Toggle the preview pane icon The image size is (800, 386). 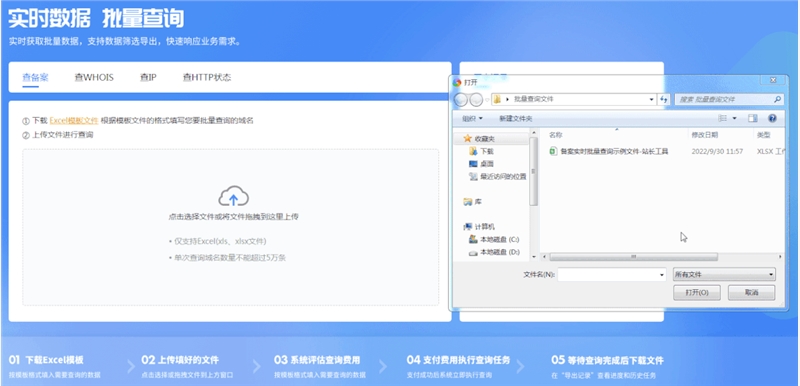point(753,118)
